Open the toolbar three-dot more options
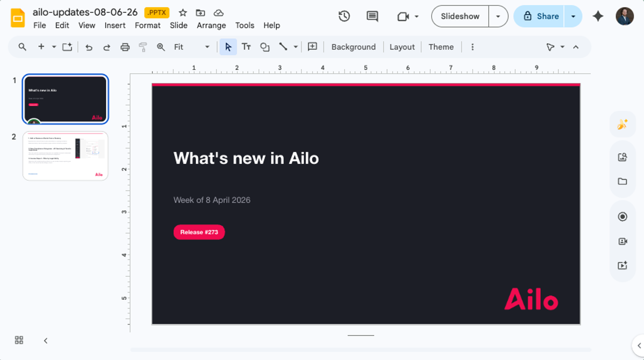Image resolution: width=644 pixels, height=360 pixels. pyautogui.click(x=472, y=47)
